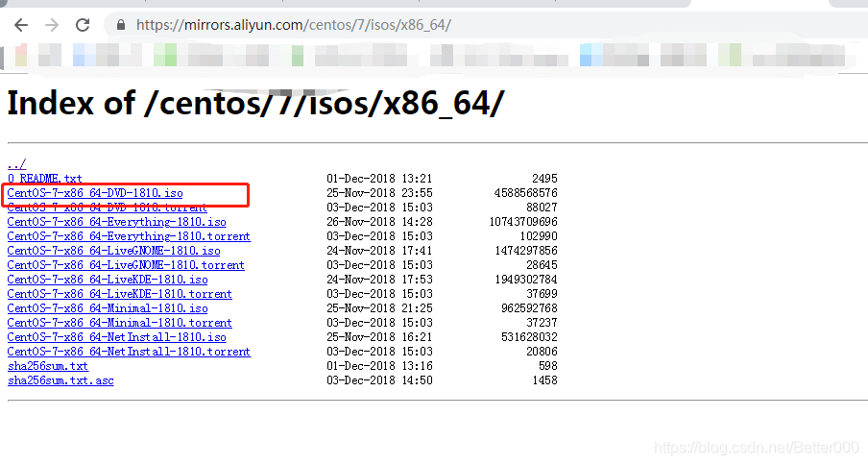Click the date 25-Nov-2018 16:21
Screen dimensions: 868x465
(379, 337)
